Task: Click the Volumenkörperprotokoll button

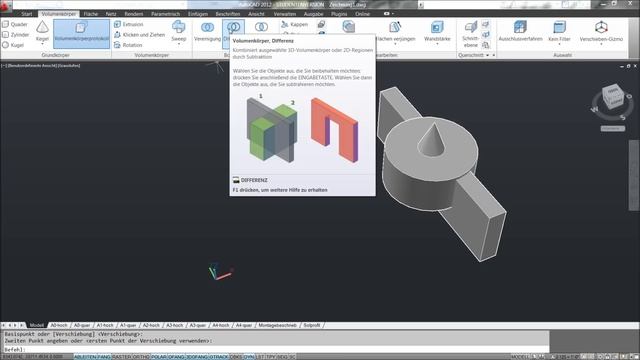Action: [x=81, y=34]
